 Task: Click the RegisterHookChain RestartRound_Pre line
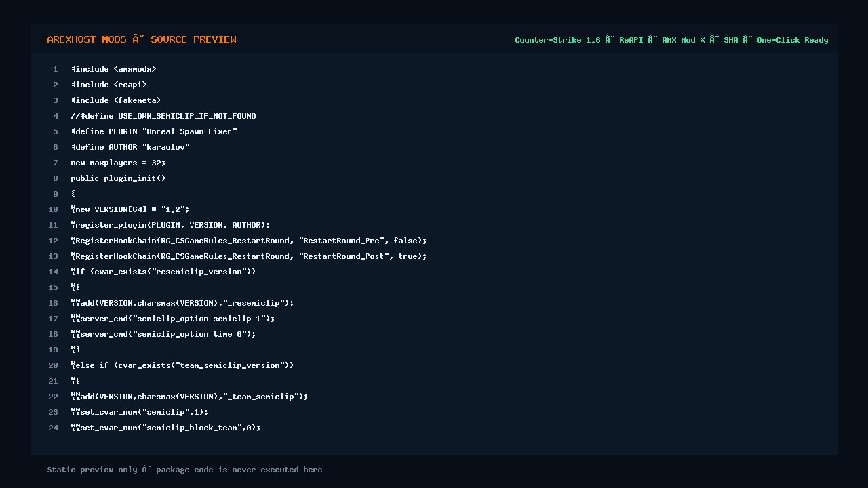click(x=249, y=241)
